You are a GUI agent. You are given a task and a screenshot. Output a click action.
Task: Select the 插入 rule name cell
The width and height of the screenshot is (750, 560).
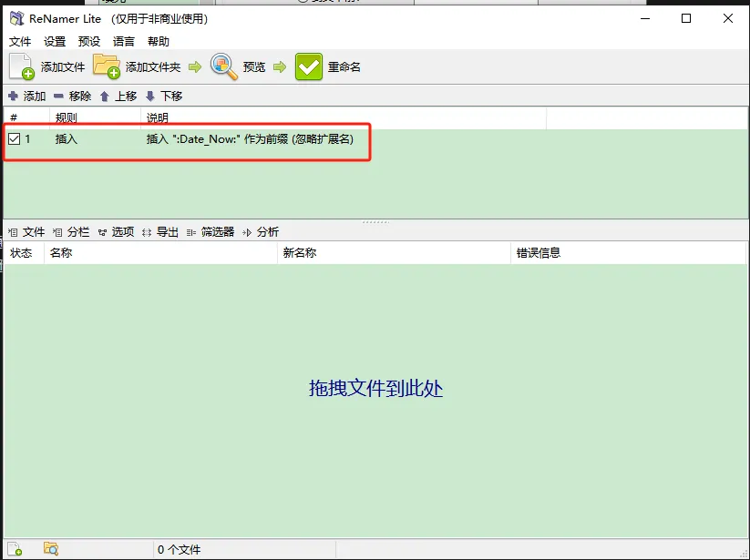tap(67, 139)
